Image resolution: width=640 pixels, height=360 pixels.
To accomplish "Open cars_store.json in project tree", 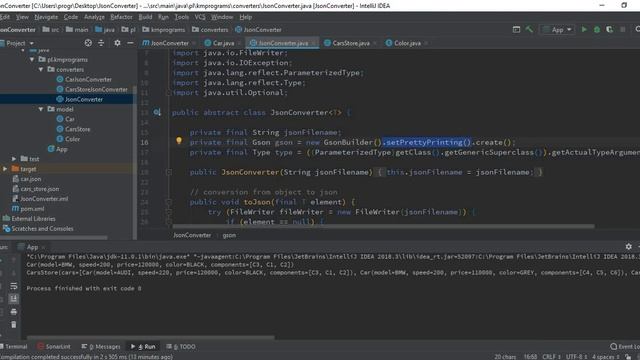I will click(36, 189).
